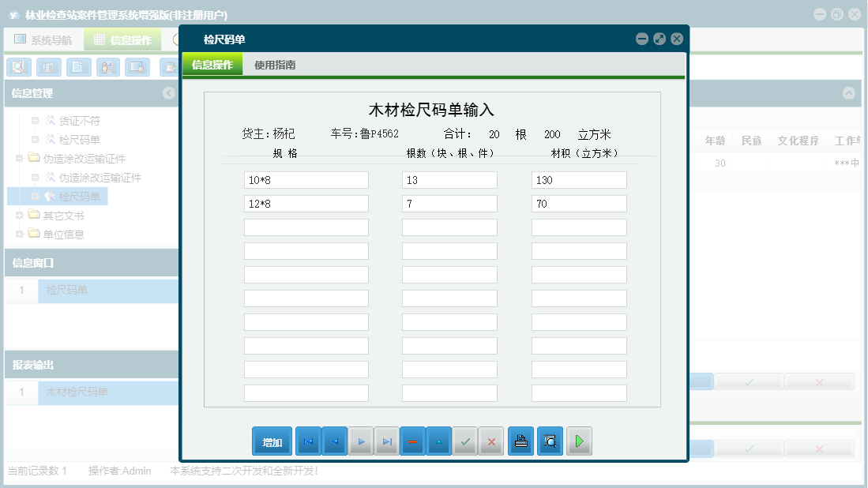The image size is (868, 488).
Task: Open print preview with the magnifier-document icon
Action: tap(550, 441)
